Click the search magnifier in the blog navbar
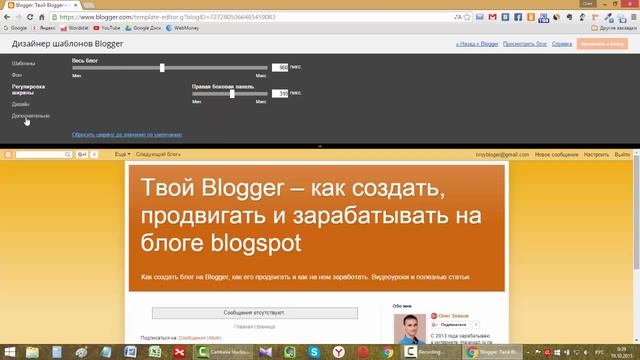640x360 pixels. [67, 155]
